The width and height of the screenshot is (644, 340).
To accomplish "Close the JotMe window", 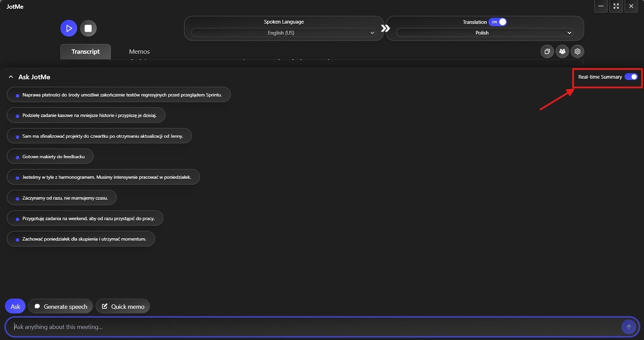I will [x=631, y=6].
